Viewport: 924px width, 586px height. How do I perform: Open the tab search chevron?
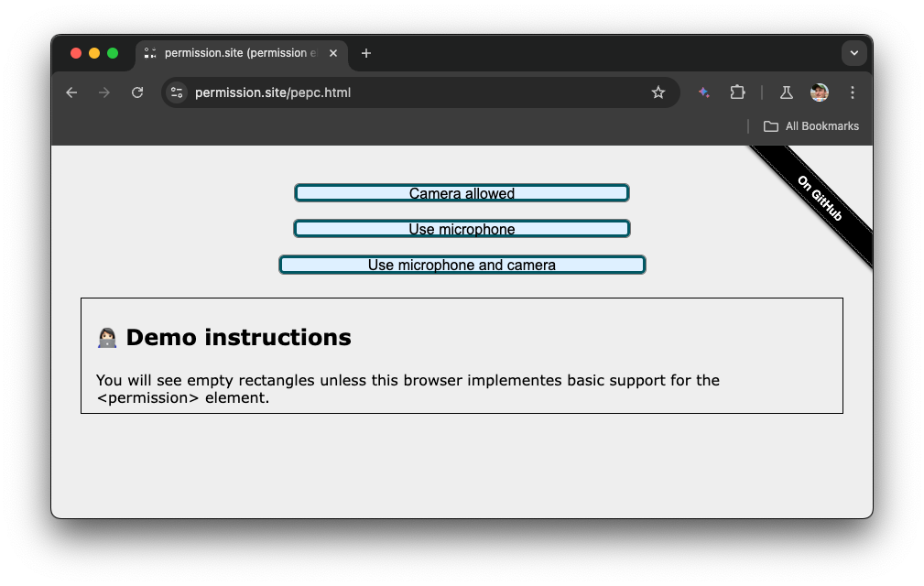853,53
